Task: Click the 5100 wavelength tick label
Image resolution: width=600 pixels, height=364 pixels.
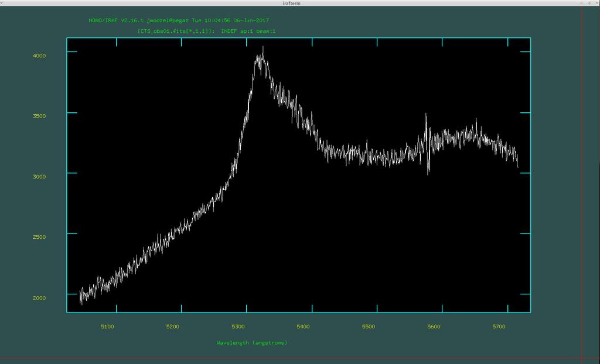Action: pos(108,327)
